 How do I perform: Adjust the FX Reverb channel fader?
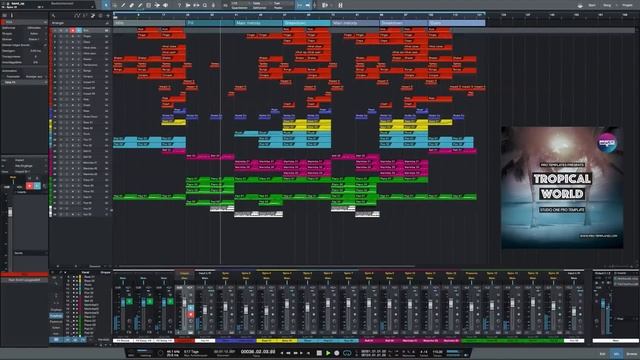coord(123,303)
